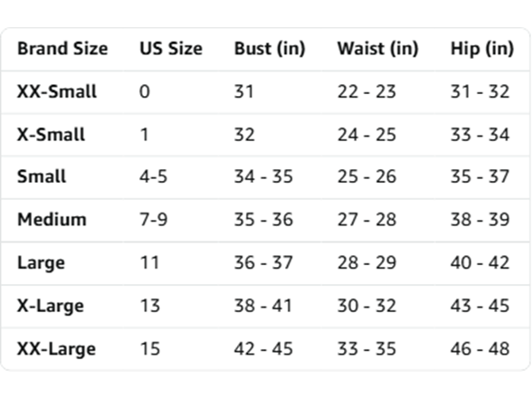Click the Brand Size column header
This screenshot has height=399, width=532.
pyautogui.click(x=62, y=49)
